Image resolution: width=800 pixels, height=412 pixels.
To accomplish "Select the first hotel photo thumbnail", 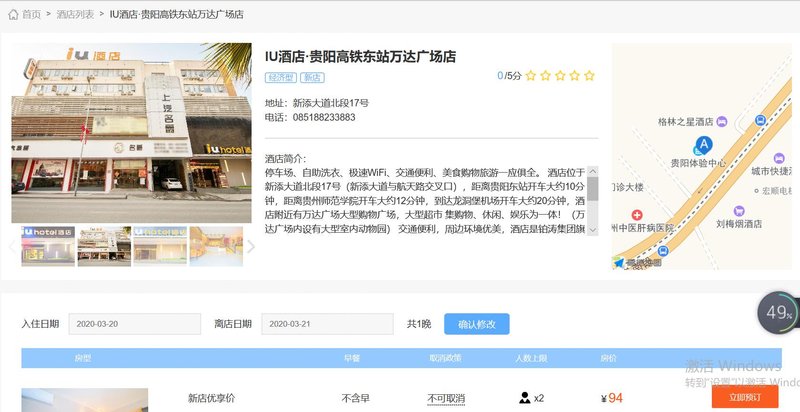I will point(48,246).
